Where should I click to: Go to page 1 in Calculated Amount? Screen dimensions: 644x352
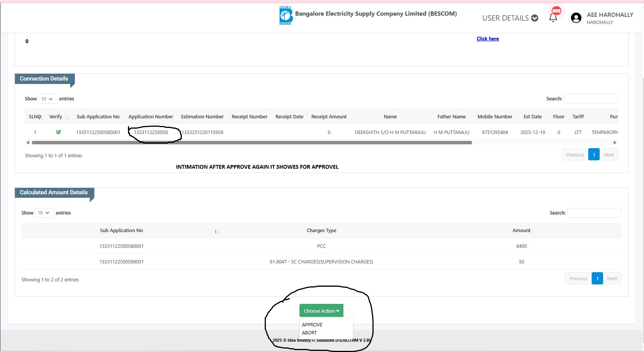point(597,278)
